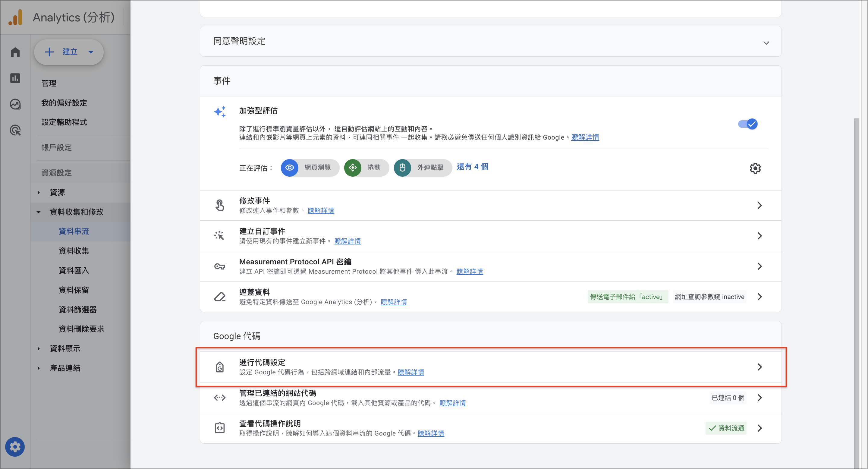Expand the 資料顯示 group
Viewport: 868px width, 469px height.
pos(38,348)
